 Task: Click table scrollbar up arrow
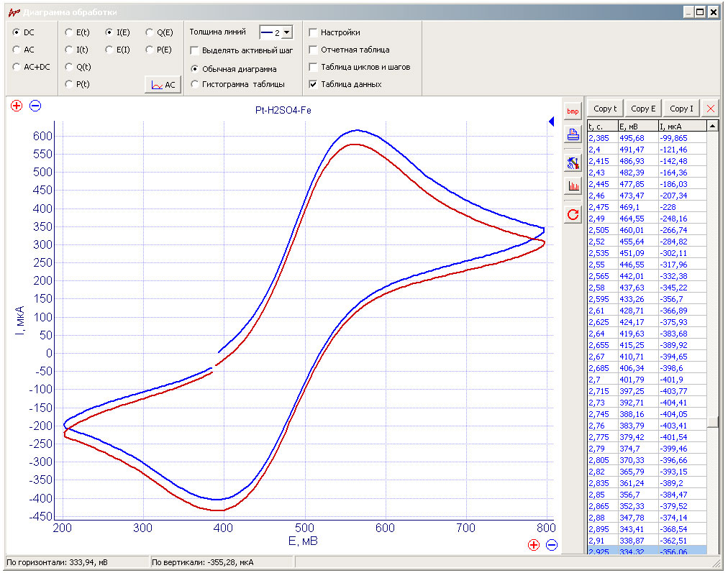(x=713, y=126)
